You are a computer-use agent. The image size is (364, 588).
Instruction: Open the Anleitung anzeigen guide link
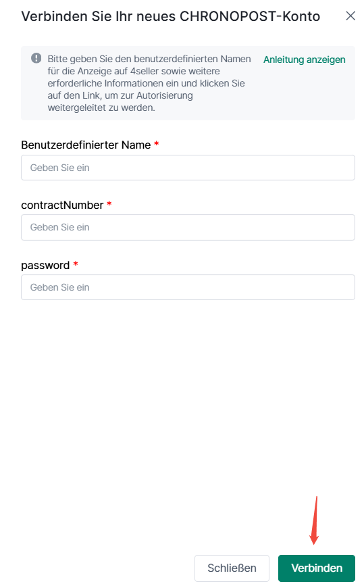304,59
